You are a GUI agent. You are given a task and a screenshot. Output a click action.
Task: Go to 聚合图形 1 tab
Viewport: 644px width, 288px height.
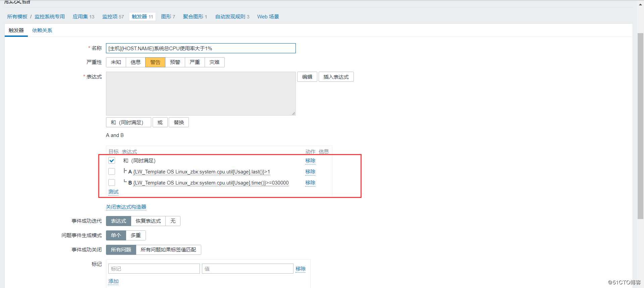tap(195, 17)
